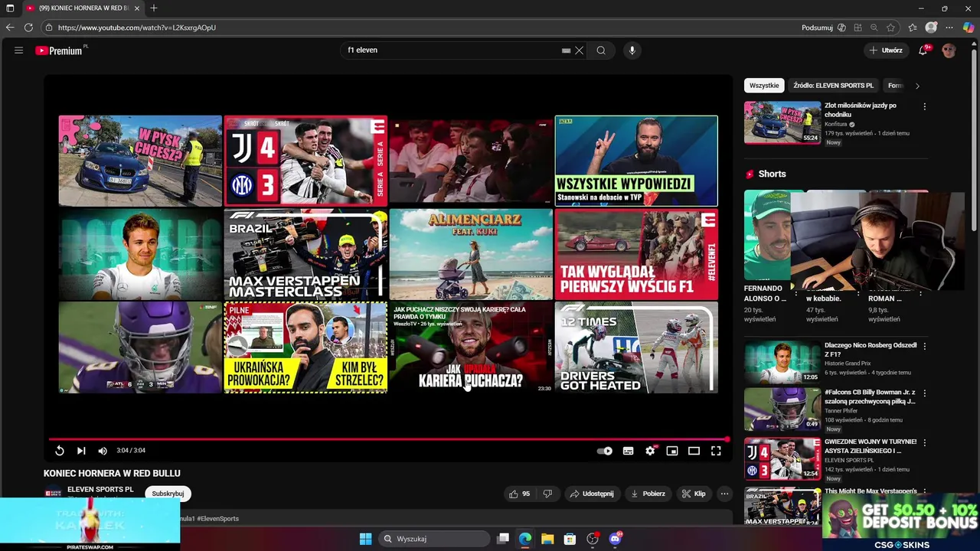Open menu for GWIEZDNE WOJNY W TURYNIE video
980x551 pixels.
point(924,442)
